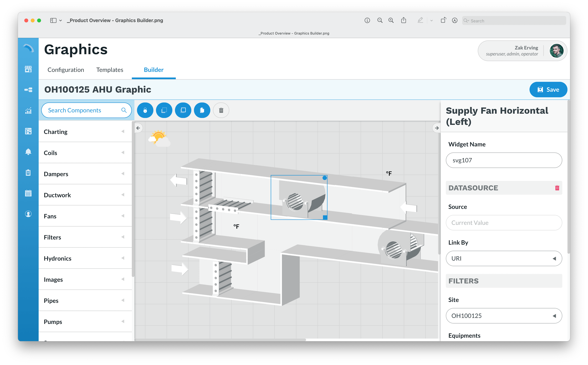Click the send to back icon
This screenshot has width=588, height=365.
(164, 110)
